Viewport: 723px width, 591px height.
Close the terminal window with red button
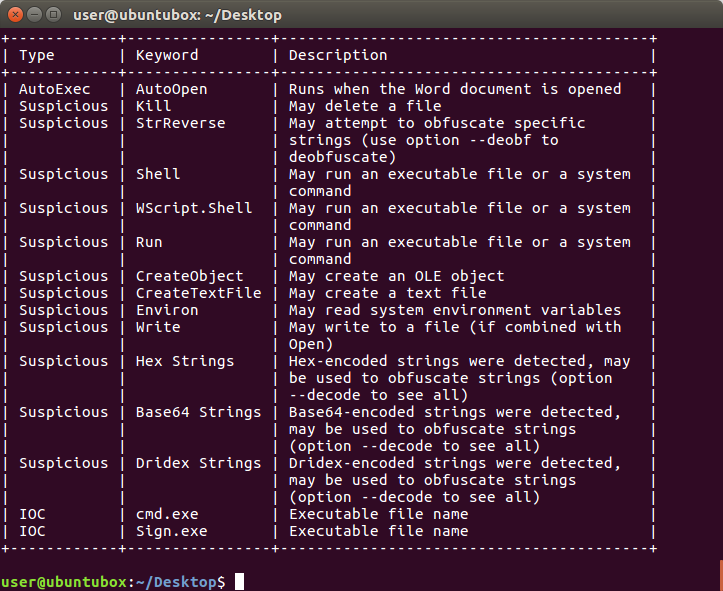(x=15, y=15)
